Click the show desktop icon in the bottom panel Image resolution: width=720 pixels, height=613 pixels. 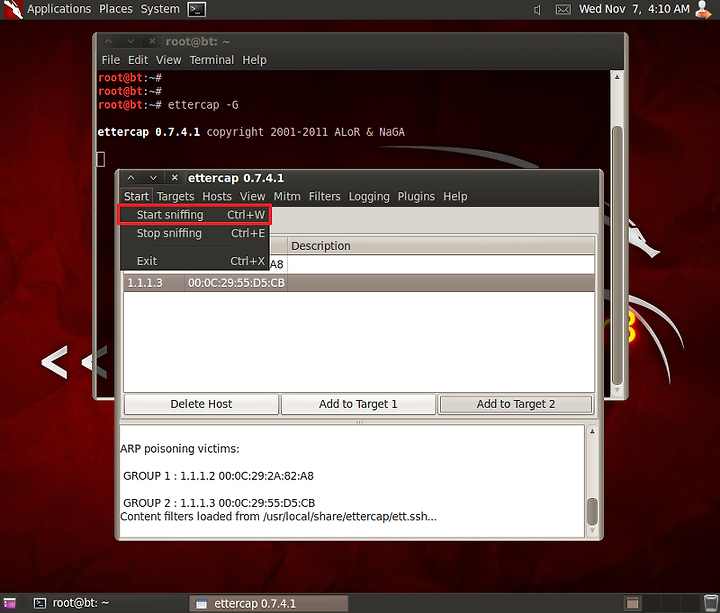10,603
